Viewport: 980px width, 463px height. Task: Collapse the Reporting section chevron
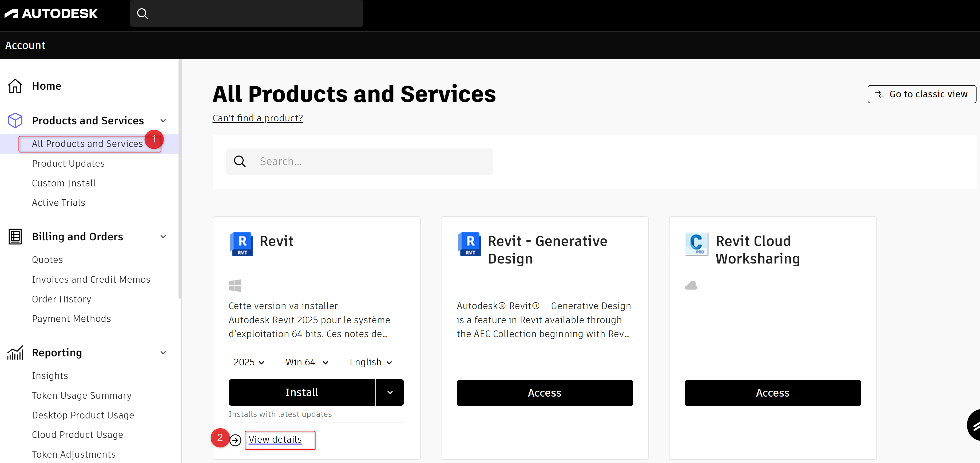coord(163,353)
